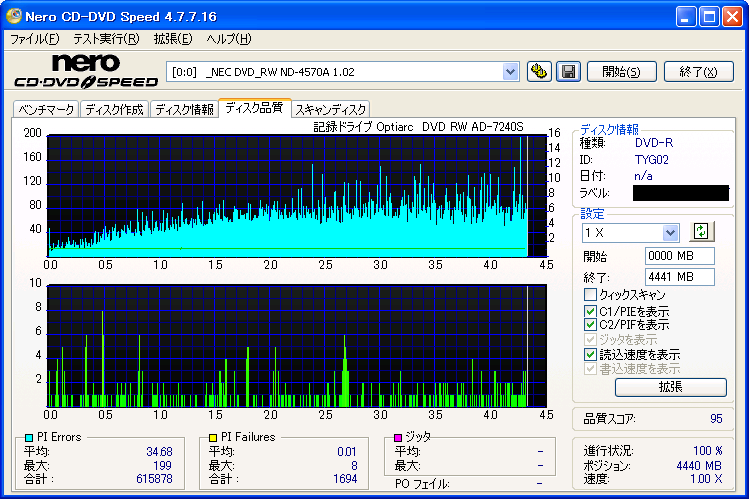
Task: Click the progress value 100 %
Action: (708, 451)
